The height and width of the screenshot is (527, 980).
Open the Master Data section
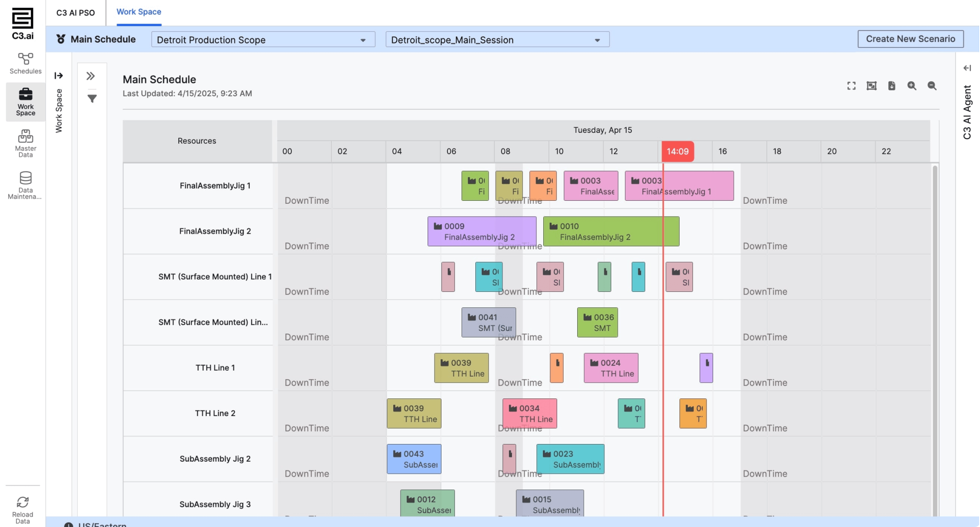click(25, 144)
